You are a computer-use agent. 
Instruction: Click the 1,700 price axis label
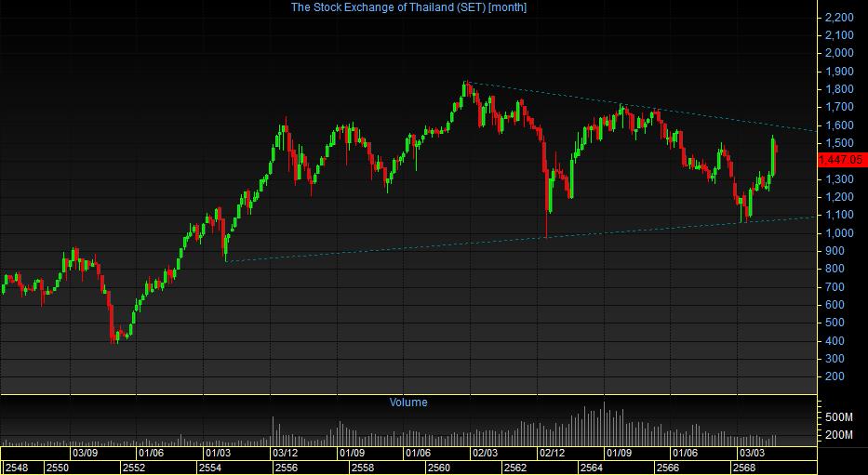(838, 107)
